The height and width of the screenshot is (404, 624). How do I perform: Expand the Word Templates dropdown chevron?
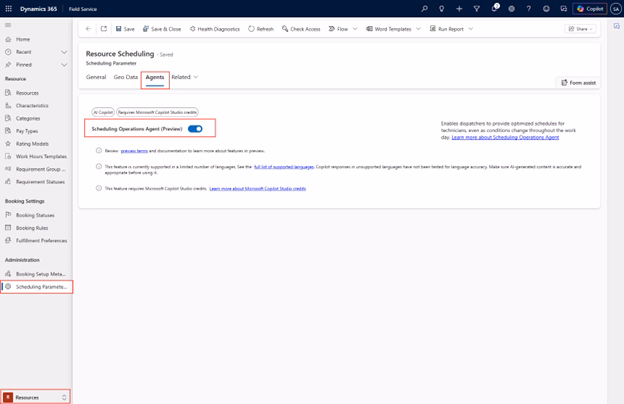coord(418,29)
